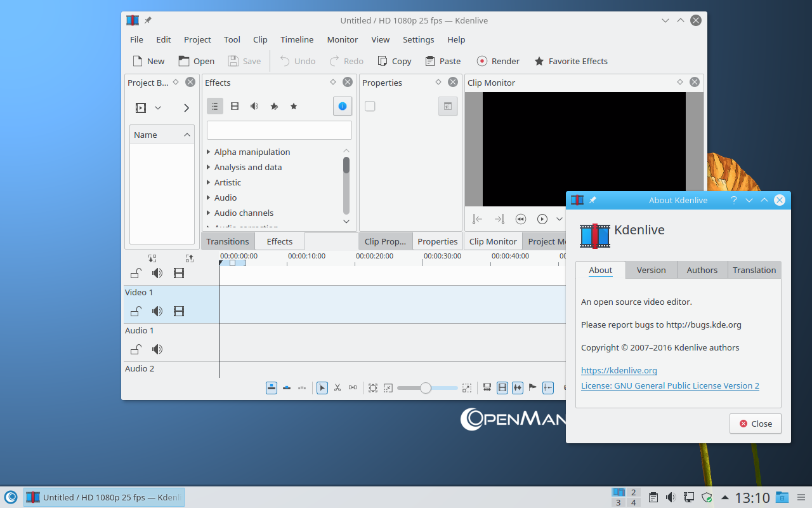Select the razor (scissors) tool
This screenshot has width=812, height=508.
337,387
